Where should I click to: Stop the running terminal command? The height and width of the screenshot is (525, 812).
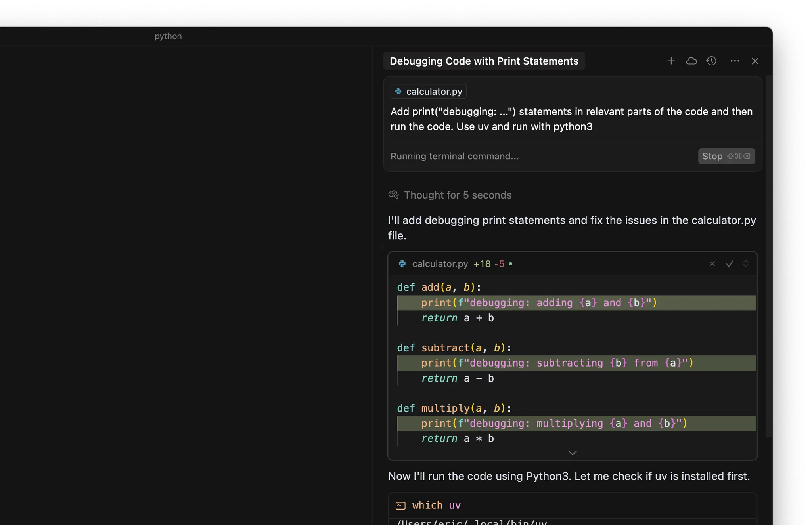coord(726,156)
